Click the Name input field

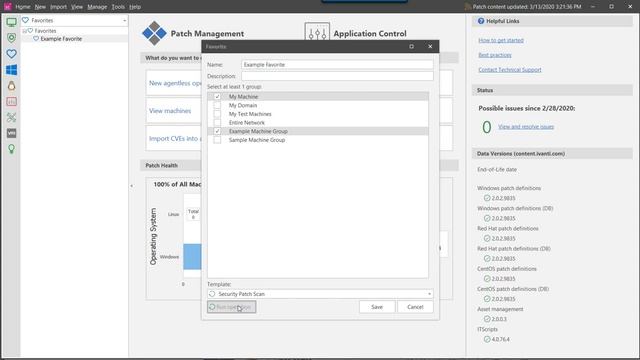[337, 64]
